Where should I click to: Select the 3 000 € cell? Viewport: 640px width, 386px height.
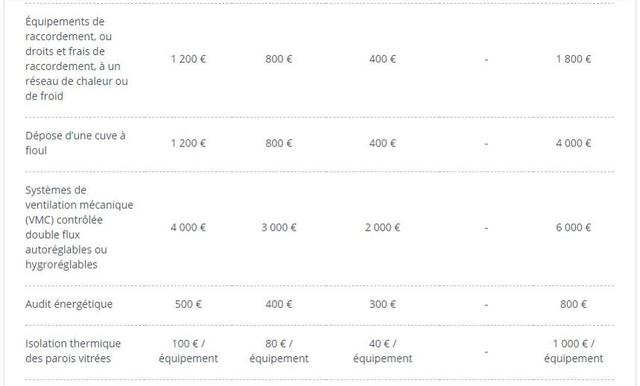pos(279,227)
